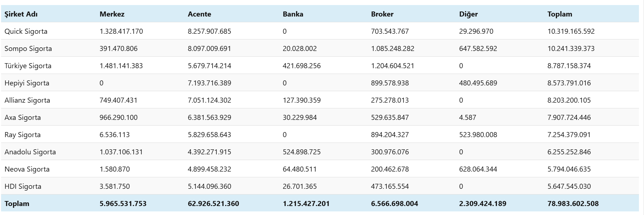Click the Toplam footer row label

point(17,204)
